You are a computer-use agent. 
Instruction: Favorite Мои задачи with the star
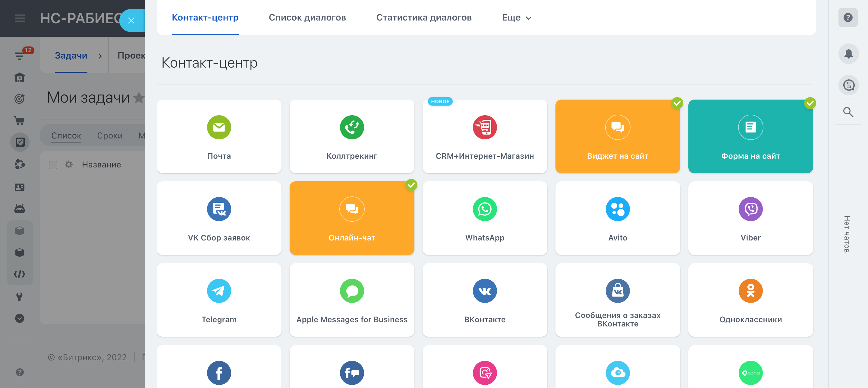pos(139,97)
